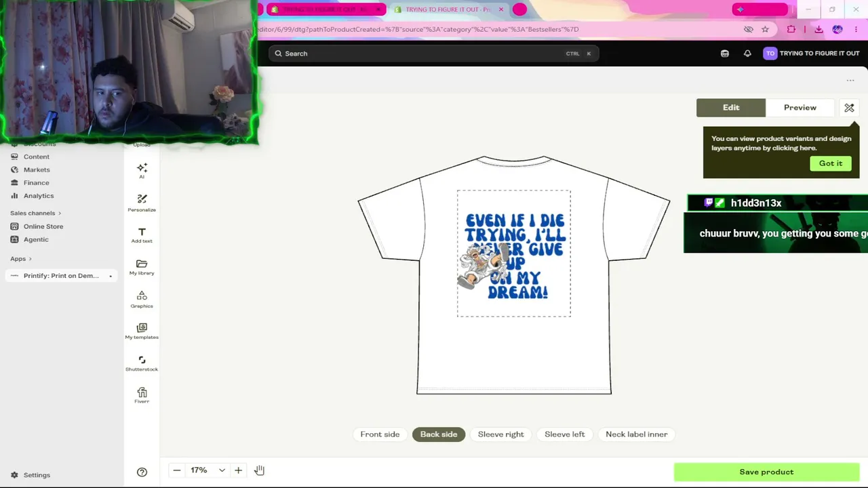
Task: Select the Neck label inner view
Action: (637, 434)
